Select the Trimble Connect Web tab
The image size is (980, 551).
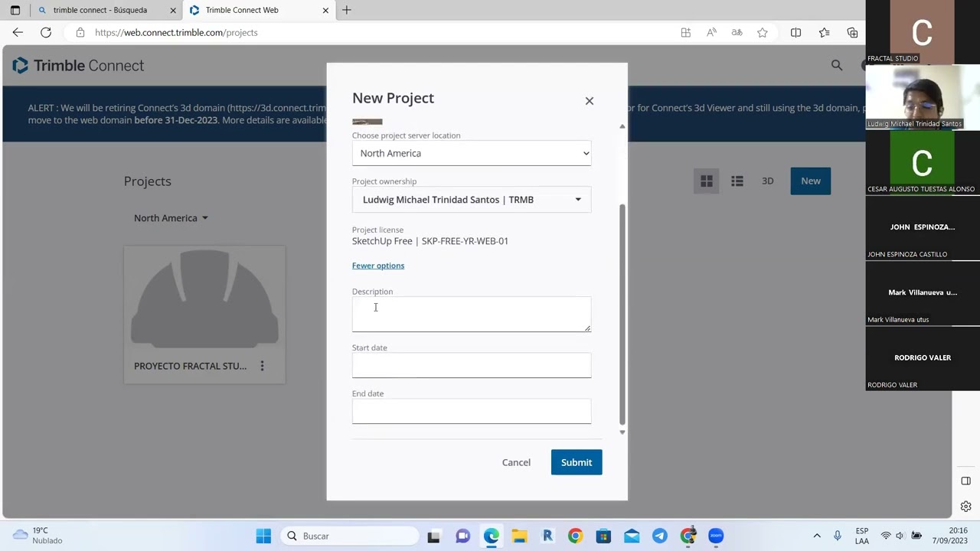coord(253,10)
